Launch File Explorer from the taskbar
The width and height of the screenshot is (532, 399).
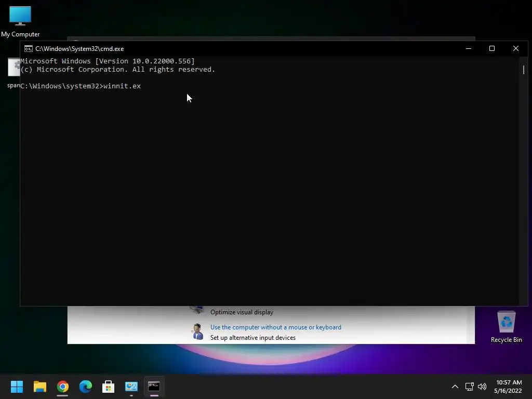pos(39,387)
